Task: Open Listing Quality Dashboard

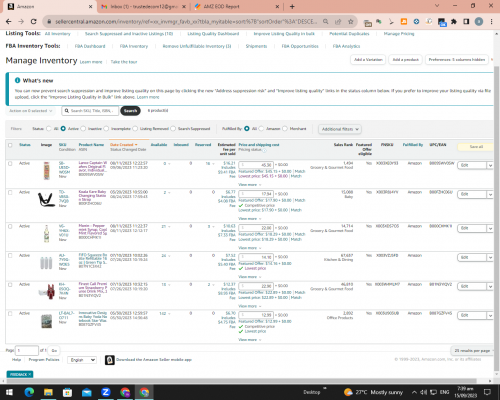Action: tap(213, 34)
